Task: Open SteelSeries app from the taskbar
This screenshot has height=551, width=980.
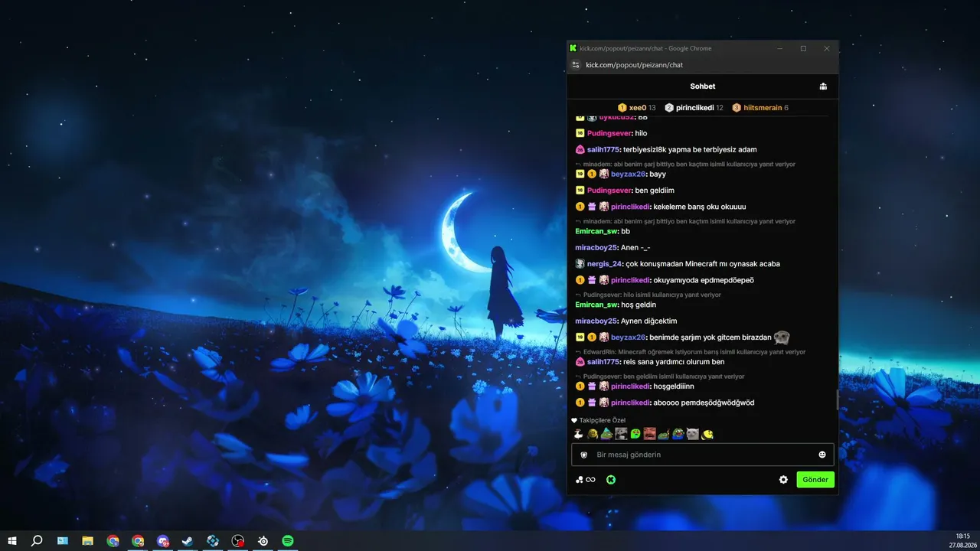Action: pyautogui.click(x=263, y=541)
